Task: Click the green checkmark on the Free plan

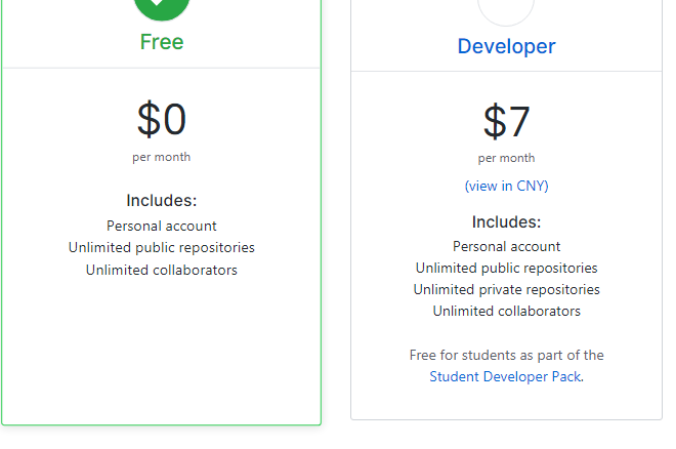Action: [x=162, y=9]
